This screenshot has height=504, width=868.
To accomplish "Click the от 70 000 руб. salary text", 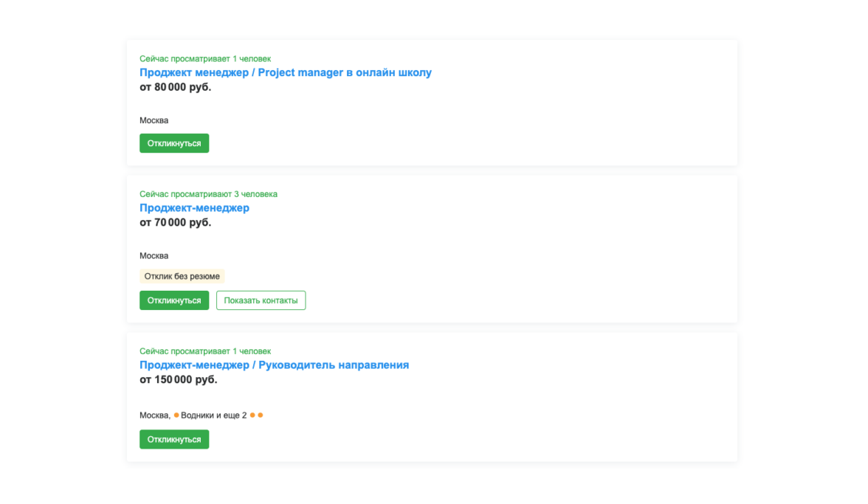I will click(176, 223).
